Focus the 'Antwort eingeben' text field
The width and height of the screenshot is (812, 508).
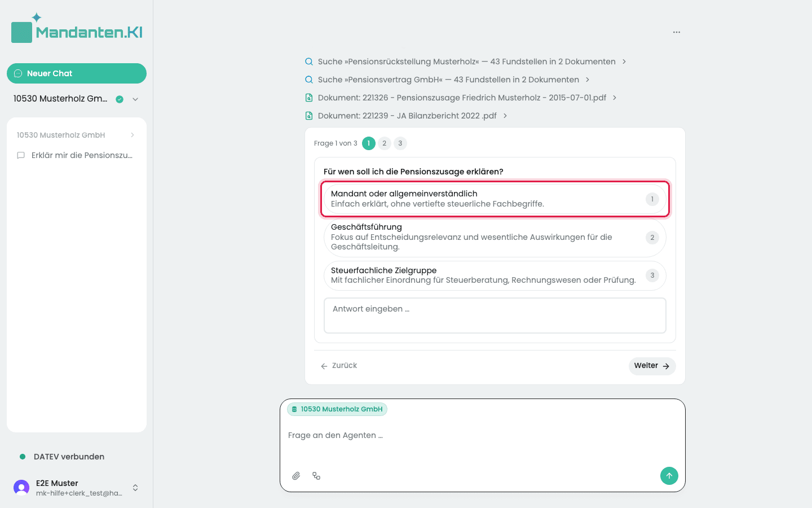[495, 316]
